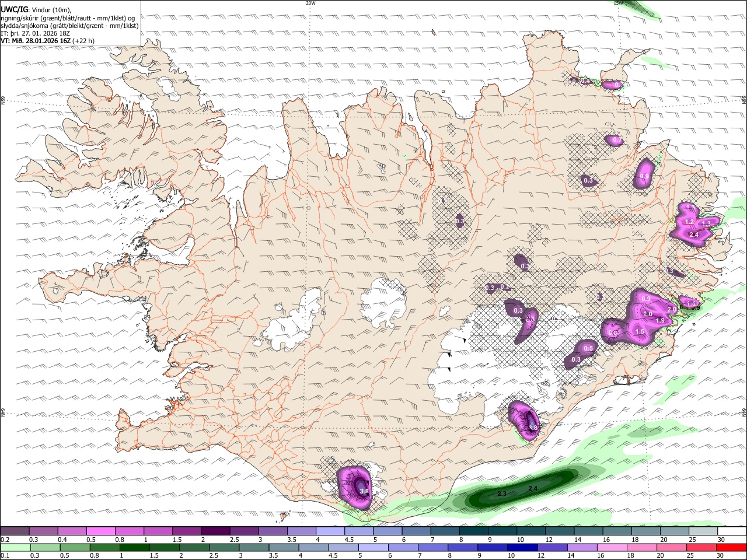This screenshot has width=747, height=560.
Task: Select the bright pink 0.5 swatch in upper scale
Action: tap(100, 531)
